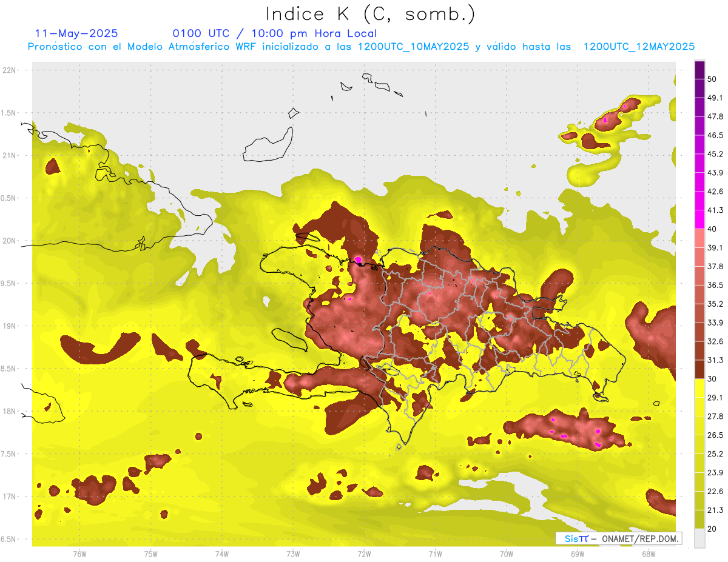728x562 pixels.
Task: Click the initialization time "1200UTC_10MAY2025"
Action: tap(413, 47)
